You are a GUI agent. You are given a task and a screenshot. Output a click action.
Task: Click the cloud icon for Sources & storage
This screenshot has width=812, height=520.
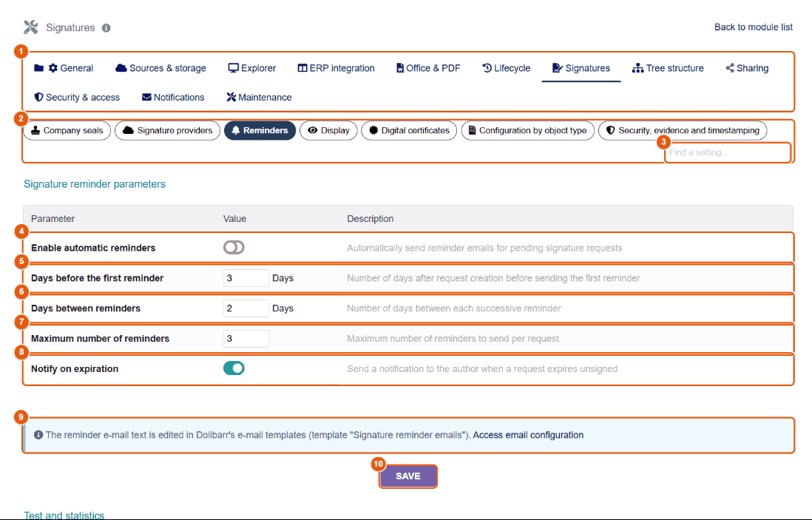121,68
